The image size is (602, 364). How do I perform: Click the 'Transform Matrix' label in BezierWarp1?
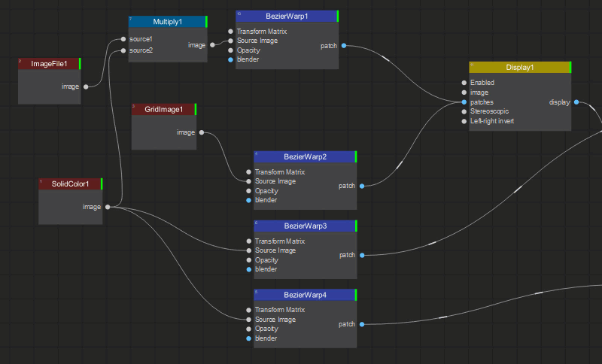(262, 32)
